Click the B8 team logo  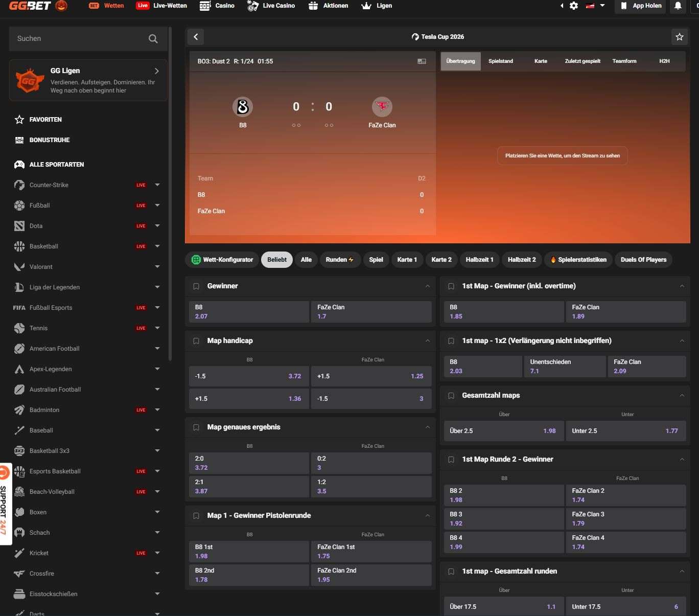243,107
